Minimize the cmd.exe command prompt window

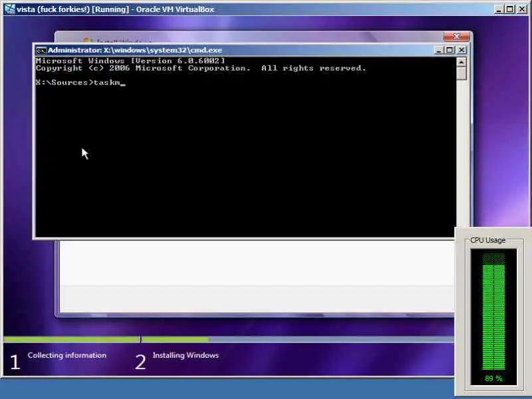click(x=439, y=51)
